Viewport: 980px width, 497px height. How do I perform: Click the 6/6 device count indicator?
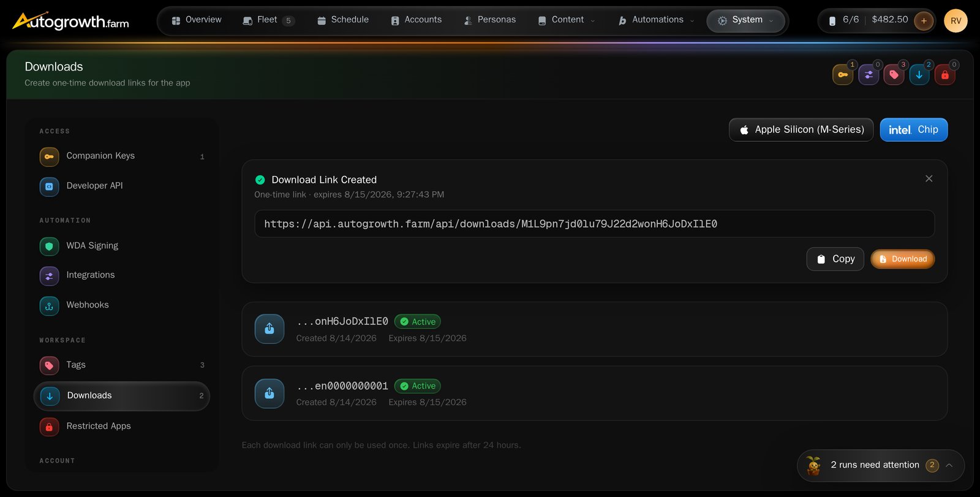pyautogui.click(x=844, y=20)
